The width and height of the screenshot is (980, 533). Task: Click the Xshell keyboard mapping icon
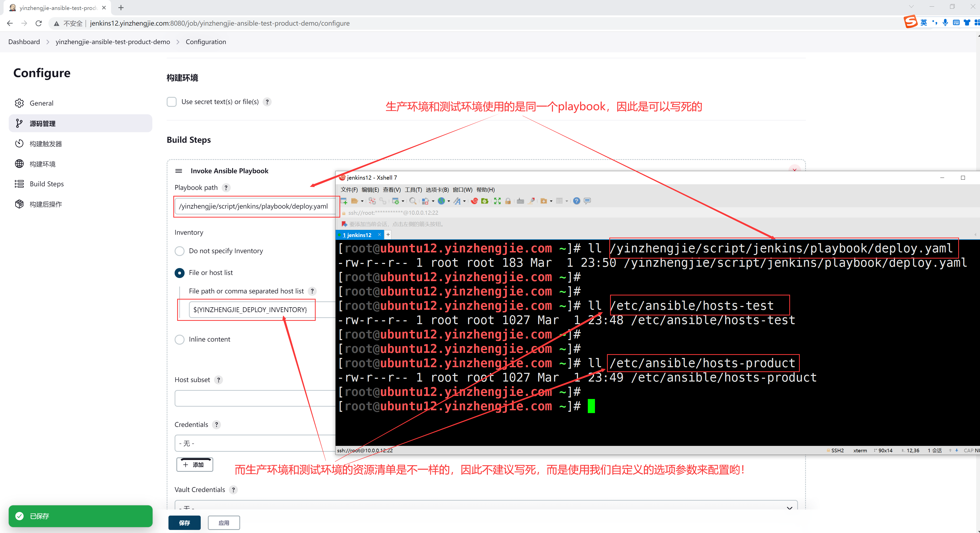(x=520, y=201)
